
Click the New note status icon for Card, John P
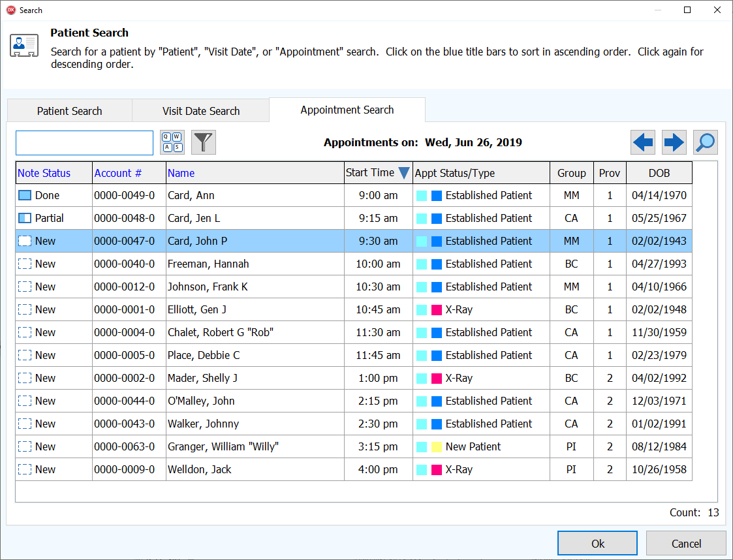[x=25, y=241]
